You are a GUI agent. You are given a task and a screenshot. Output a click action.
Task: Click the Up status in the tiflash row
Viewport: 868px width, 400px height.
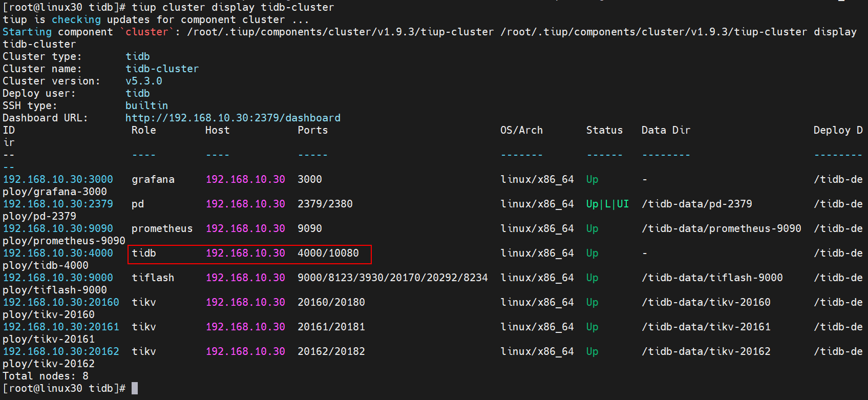592,278
